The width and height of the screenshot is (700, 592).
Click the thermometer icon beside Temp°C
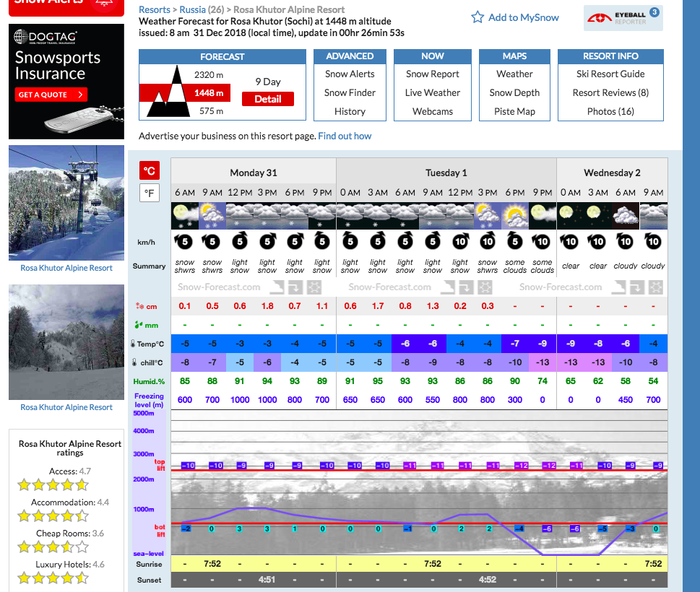point(133,344)
